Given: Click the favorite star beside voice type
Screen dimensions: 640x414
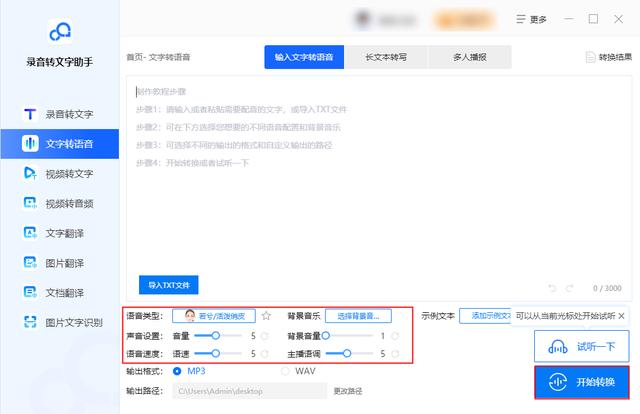Looking at the screenshot, I should [266, 316].
